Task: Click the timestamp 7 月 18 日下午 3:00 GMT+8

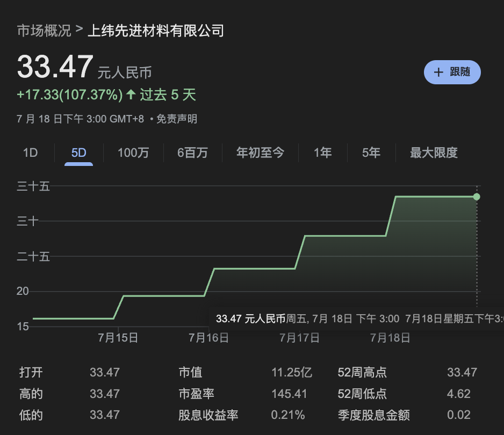Action: pos(81,119)
